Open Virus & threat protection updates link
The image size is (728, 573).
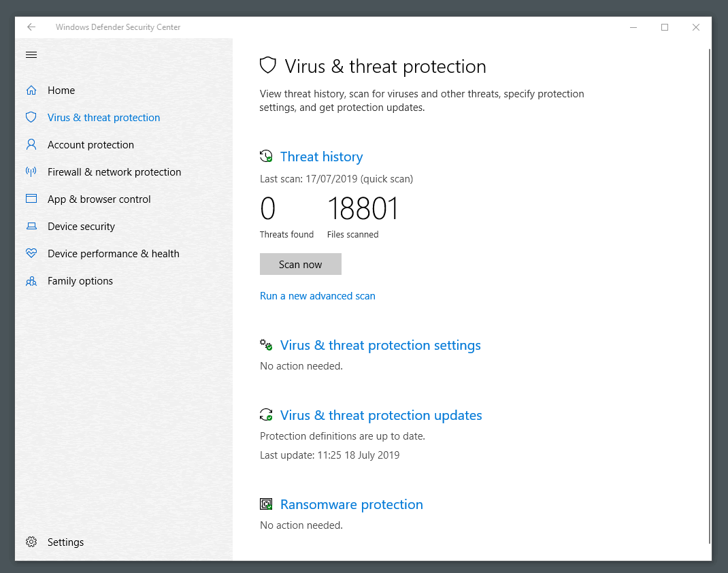381,415
